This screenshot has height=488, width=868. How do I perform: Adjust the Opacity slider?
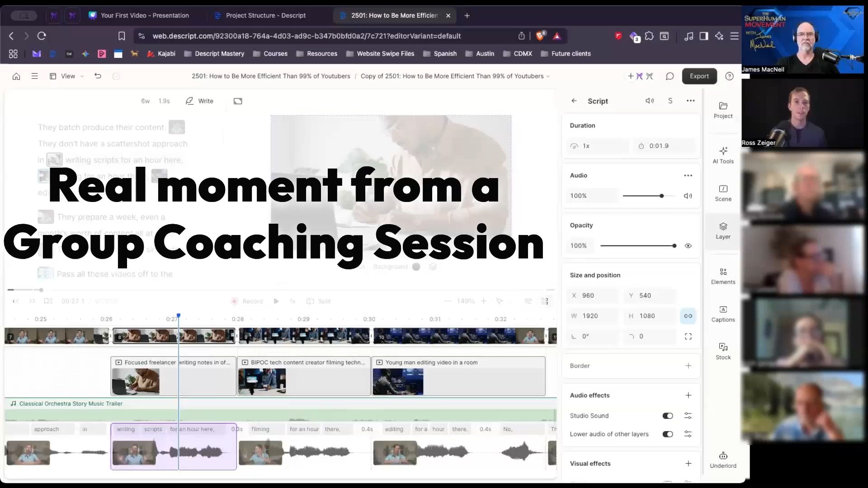tap(638, 246)
